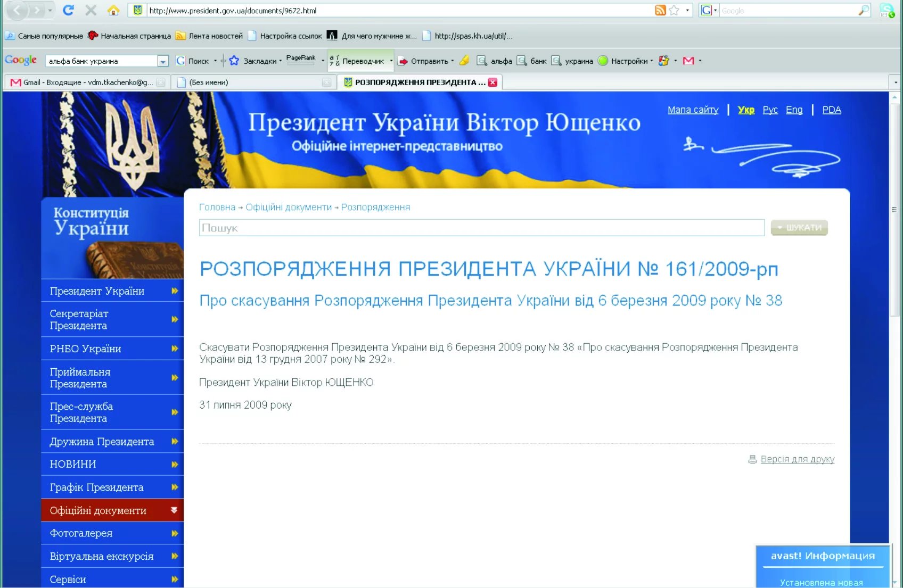Click the PageRank indicator

(301, 60)
